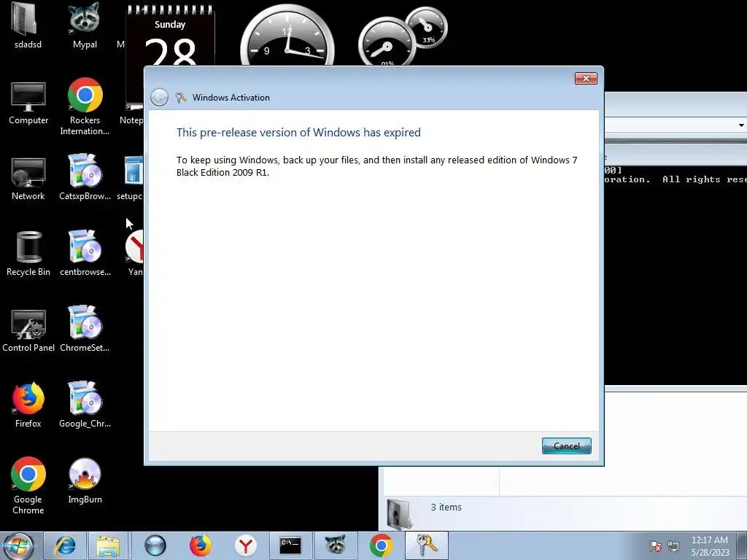This screenshot has height=560, width=747.
Task: Run Google_Chrome installer icon
Action: [x=85, y=404]
